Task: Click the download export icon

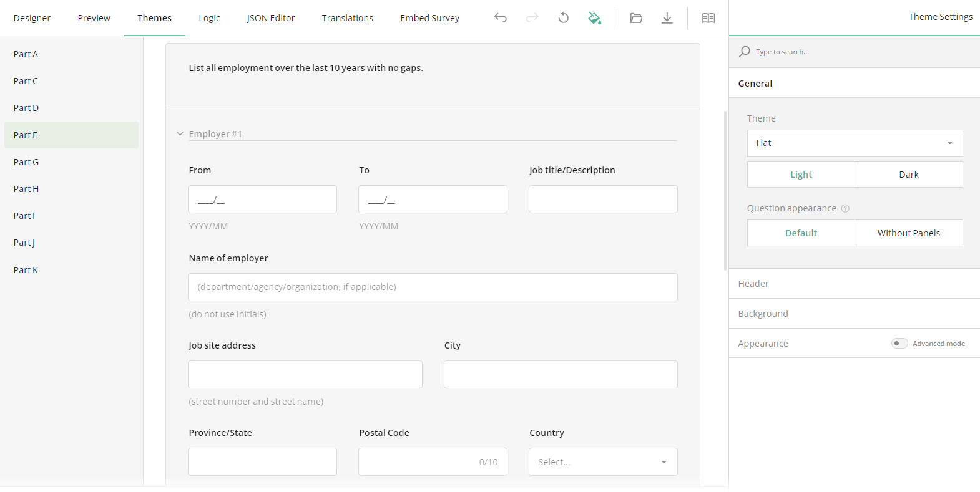Action: [x=667, y=18]
